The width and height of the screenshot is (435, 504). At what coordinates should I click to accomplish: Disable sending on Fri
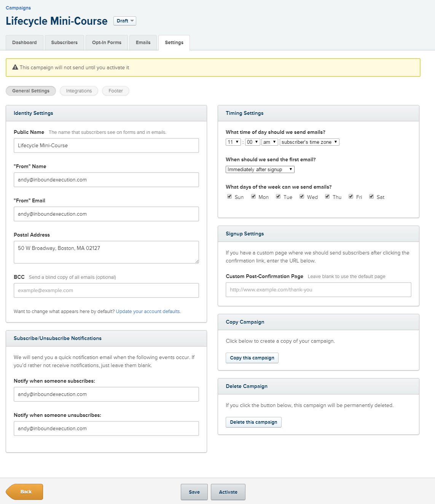[x=351, y=196]
